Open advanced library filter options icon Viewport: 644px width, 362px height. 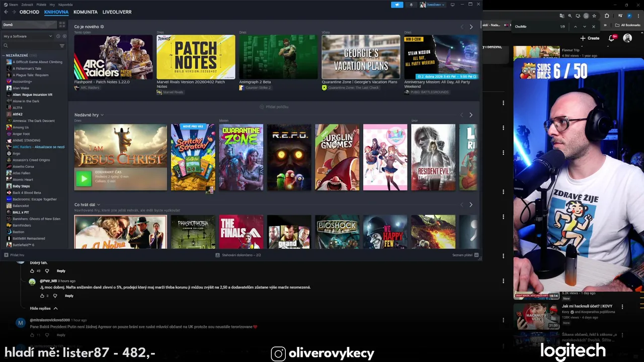pos(62,46)
